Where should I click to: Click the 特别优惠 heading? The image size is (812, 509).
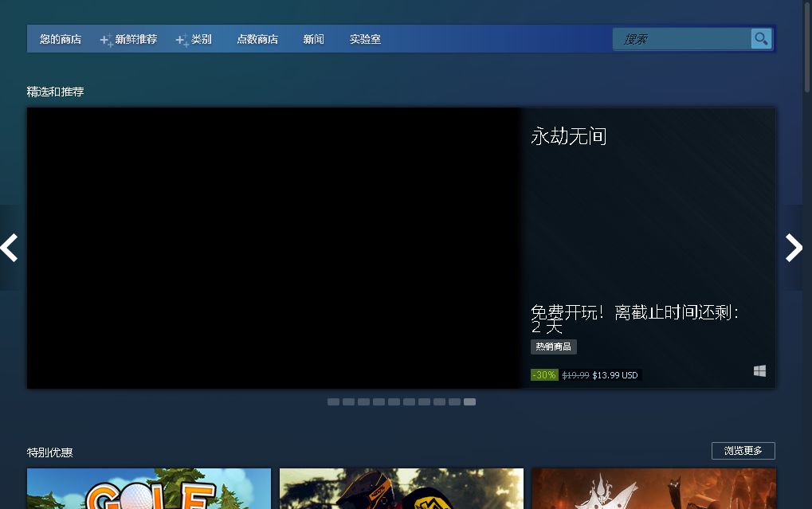[49, 452]
